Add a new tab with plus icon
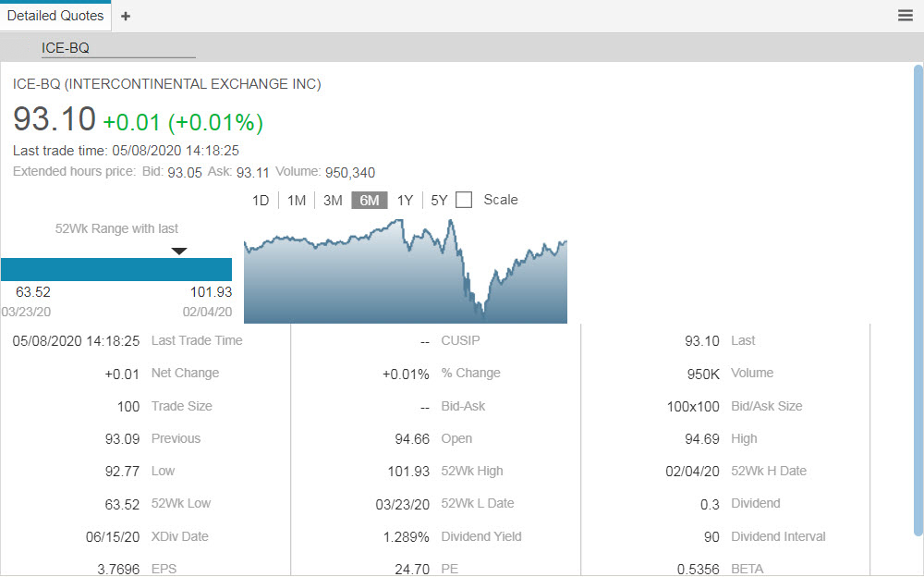924x577 pixels. tap(126, 16)
